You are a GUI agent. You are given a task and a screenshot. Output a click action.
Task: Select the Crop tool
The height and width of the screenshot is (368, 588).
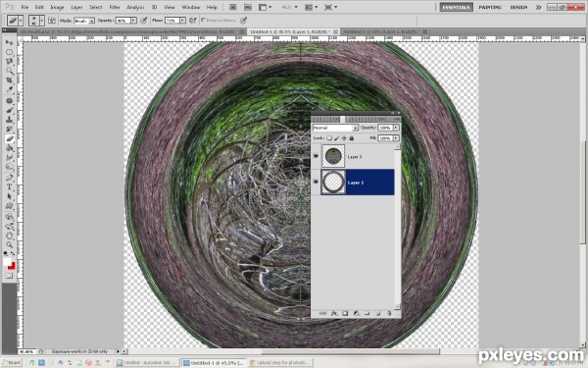coord(10,80)
